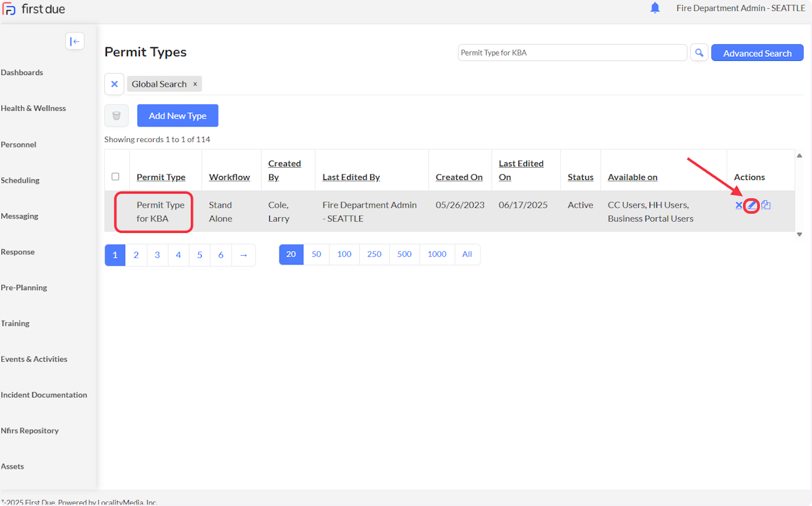812x506 pixels.
Task: Click the First Due logo
Action: (34, 9)
